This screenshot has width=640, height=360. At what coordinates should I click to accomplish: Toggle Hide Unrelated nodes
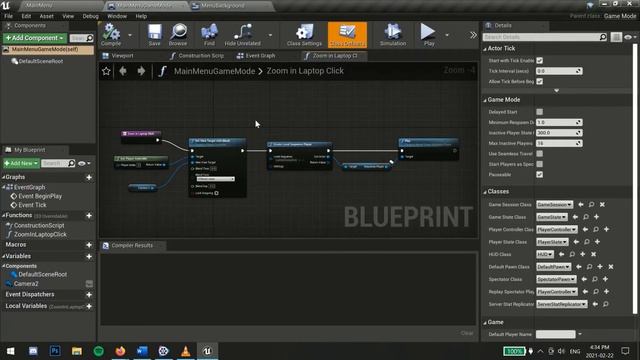pyautogui.click(x=242, y=35)
